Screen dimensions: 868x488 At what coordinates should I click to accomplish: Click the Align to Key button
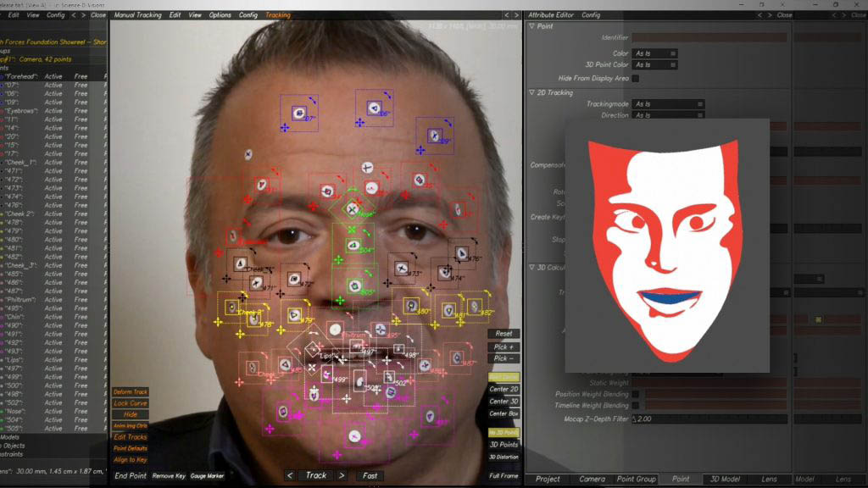[x=130, y=460]
